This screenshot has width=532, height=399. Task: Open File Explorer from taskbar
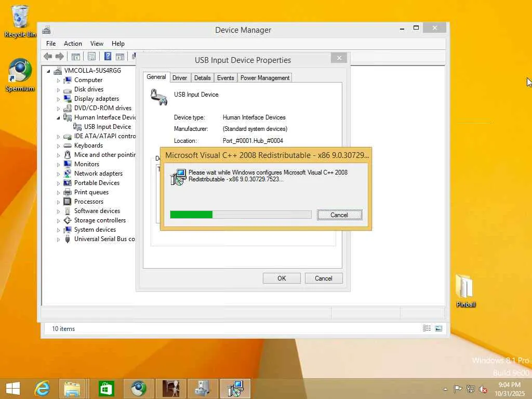pyautogui.click(x=72, y=389)
